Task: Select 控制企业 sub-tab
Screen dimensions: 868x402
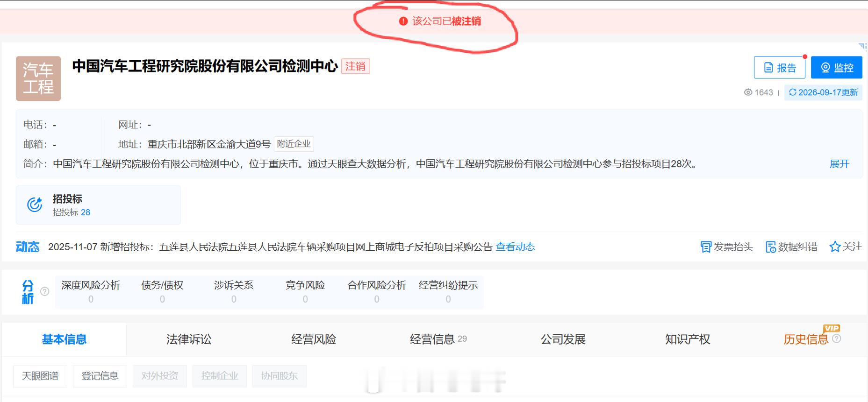Action: click(x=220, y=376)
